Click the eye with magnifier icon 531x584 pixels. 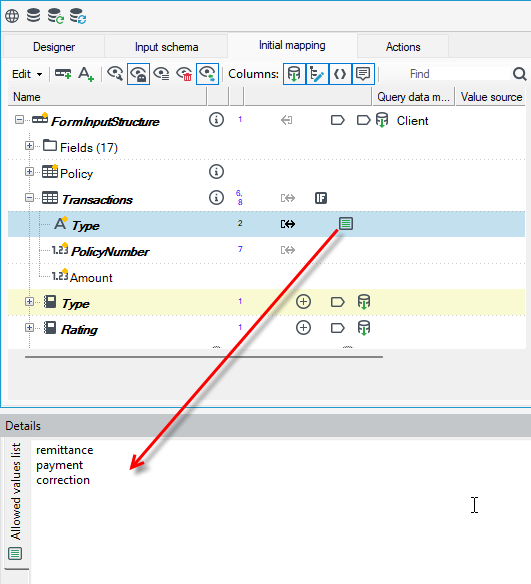(x=115, y=74)
